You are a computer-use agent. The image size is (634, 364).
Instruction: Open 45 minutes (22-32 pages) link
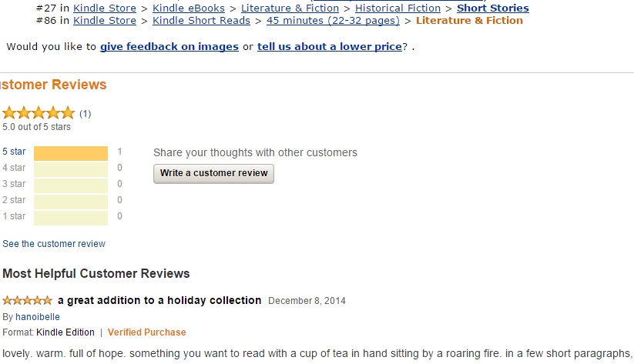click(333, 21)
